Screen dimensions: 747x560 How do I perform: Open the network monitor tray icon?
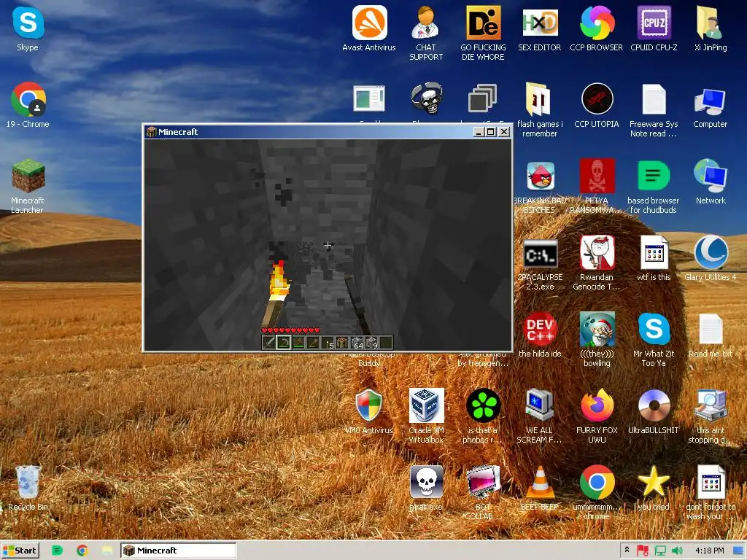pyautogui.click(x=660, y=551)
